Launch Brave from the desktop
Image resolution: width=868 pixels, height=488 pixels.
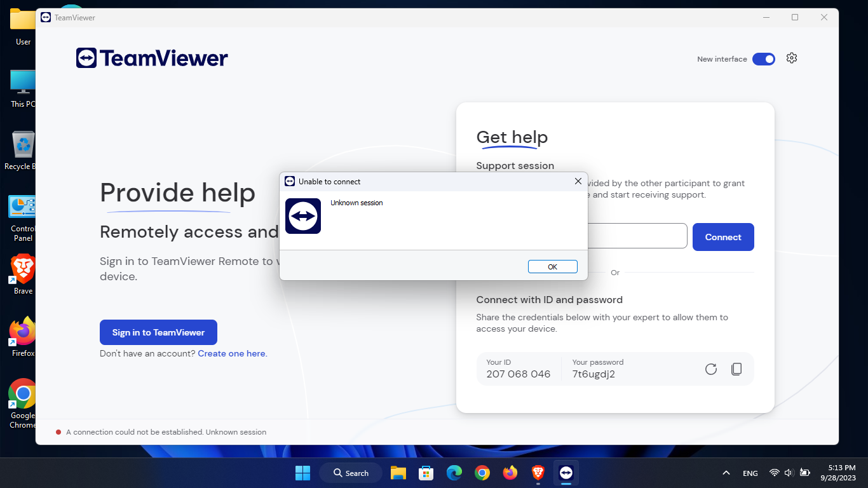click(x=22, y=270)
